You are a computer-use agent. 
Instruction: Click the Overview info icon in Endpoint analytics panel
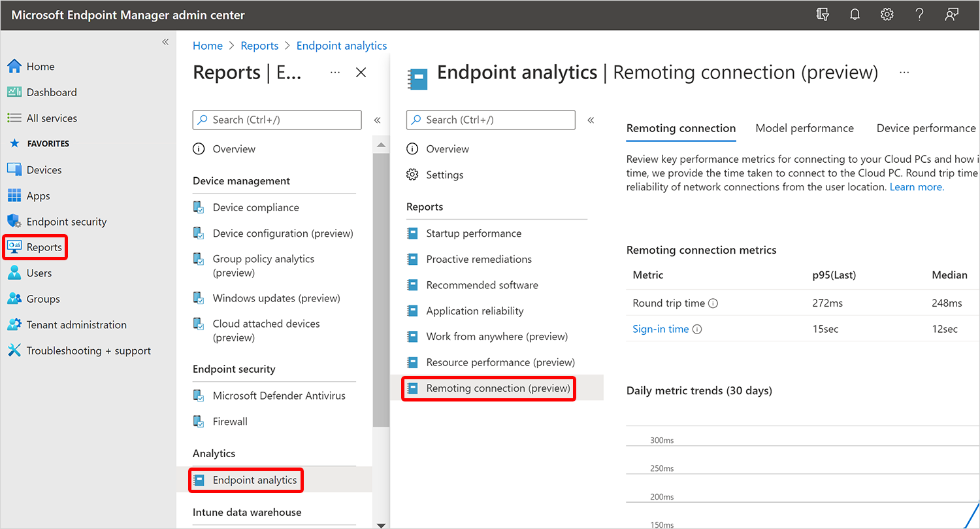(x=412, y=149)
